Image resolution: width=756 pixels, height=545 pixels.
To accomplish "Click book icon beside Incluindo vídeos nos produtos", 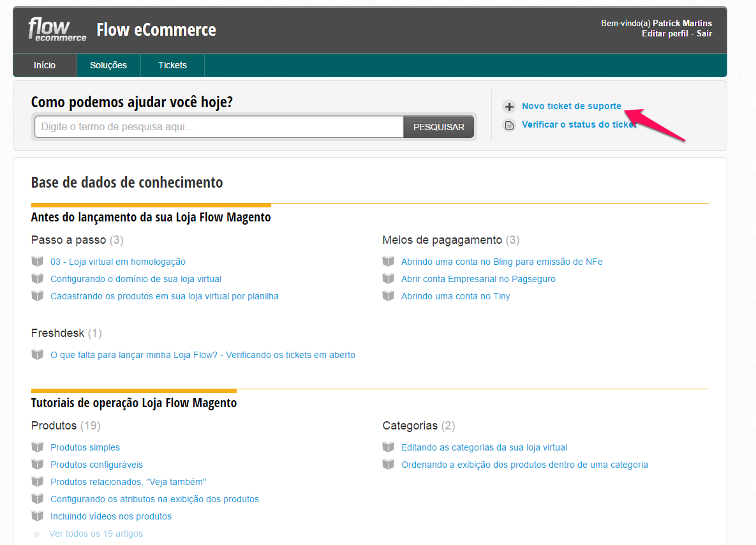I will click(x=38, y=516).
